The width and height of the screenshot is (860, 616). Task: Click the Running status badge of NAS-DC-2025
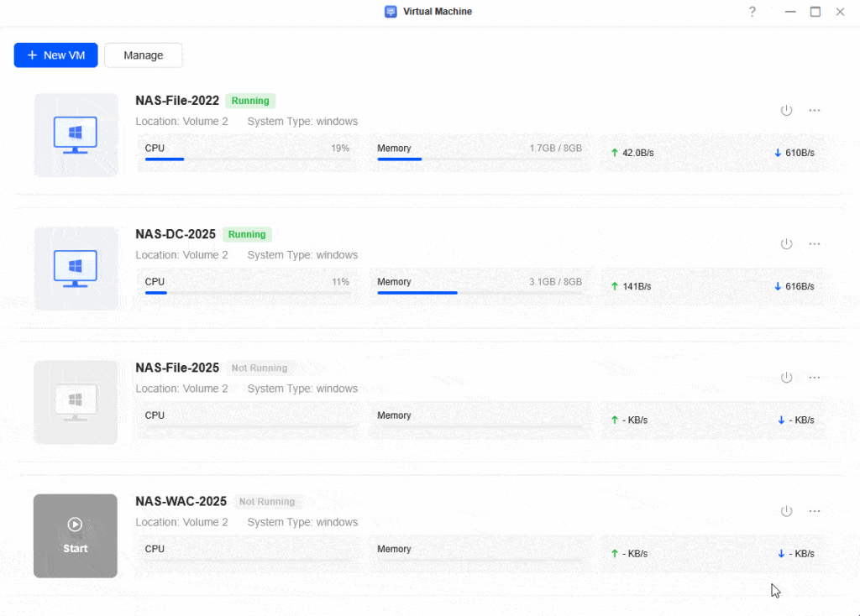click(246, 234)
